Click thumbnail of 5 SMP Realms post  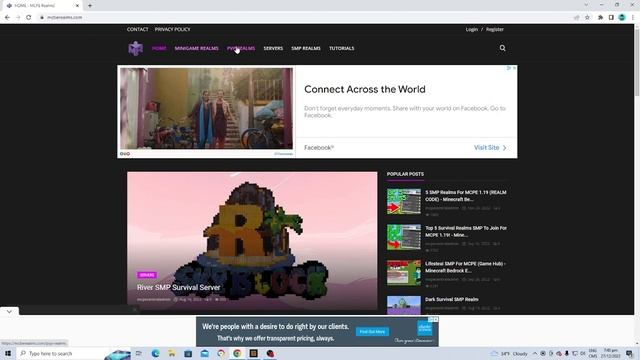point(404,201)
